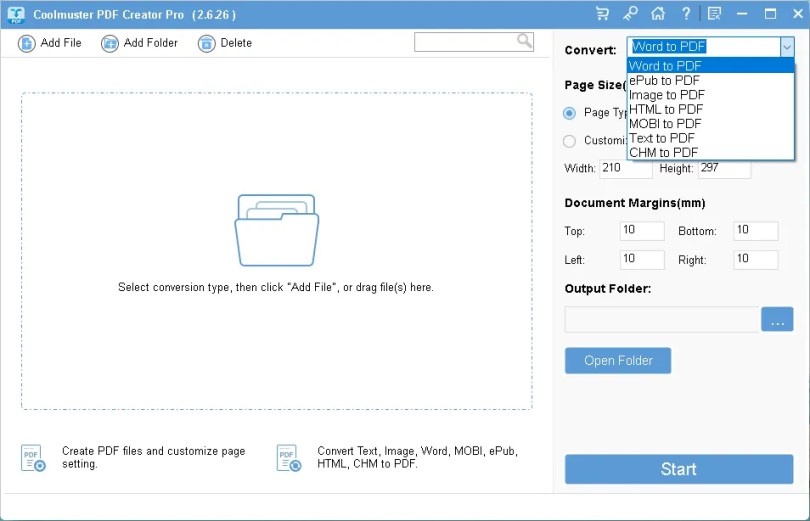Choose MOBI to PDF option
Screen dimensions: 810x521
[x=711, y=124]
